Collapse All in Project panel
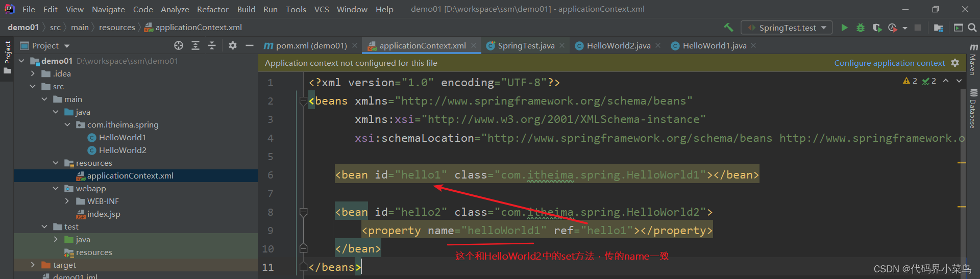The width and height of the screenshot is (980, 279). pyautogui.click(x=212, y=45)
